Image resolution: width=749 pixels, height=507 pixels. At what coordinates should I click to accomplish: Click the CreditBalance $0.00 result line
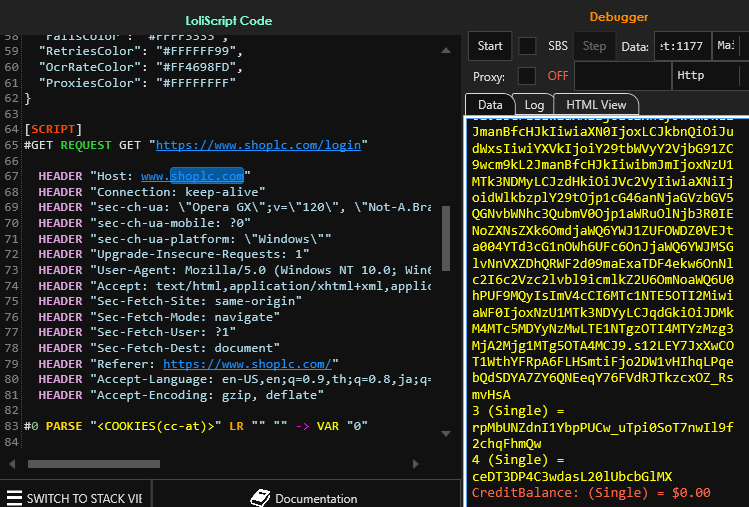coord(591,493)
